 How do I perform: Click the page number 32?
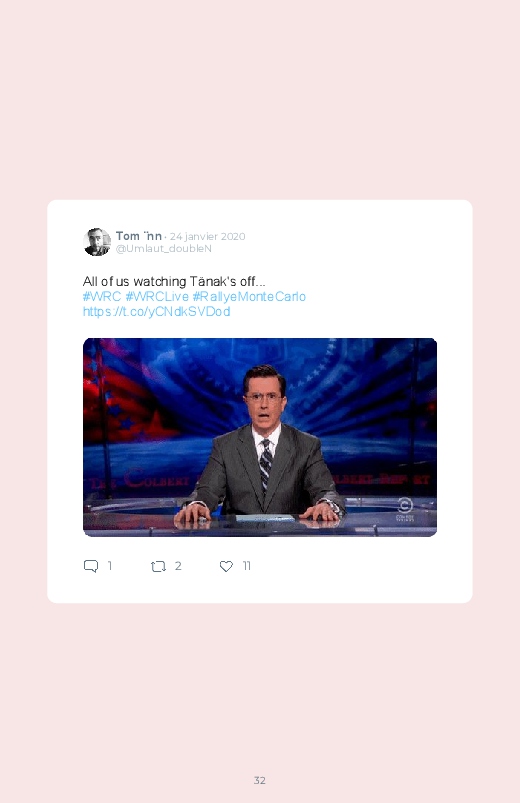pyautogui.click(x=260, y=780)
